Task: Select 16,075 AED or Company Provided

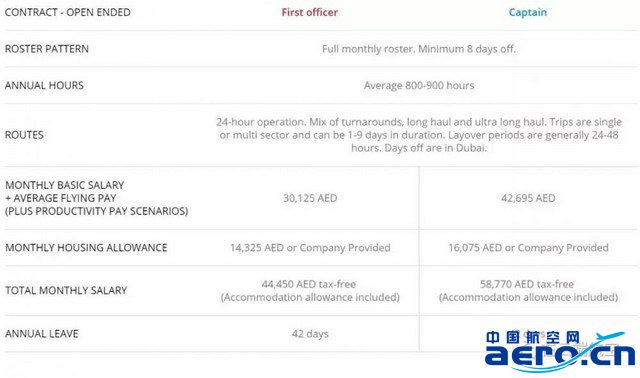Action: pos(528,248)
